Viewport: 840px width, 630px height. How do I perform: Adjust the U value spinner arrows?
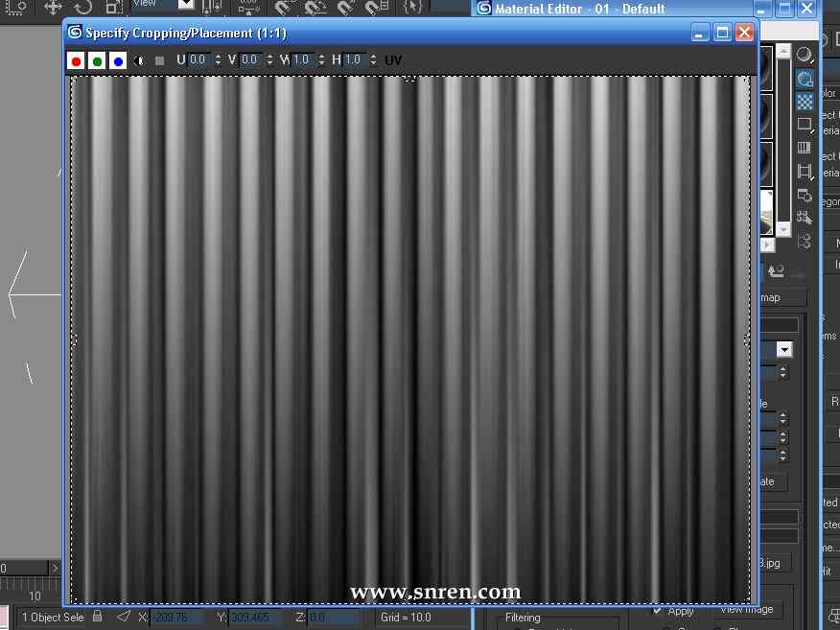218,59
